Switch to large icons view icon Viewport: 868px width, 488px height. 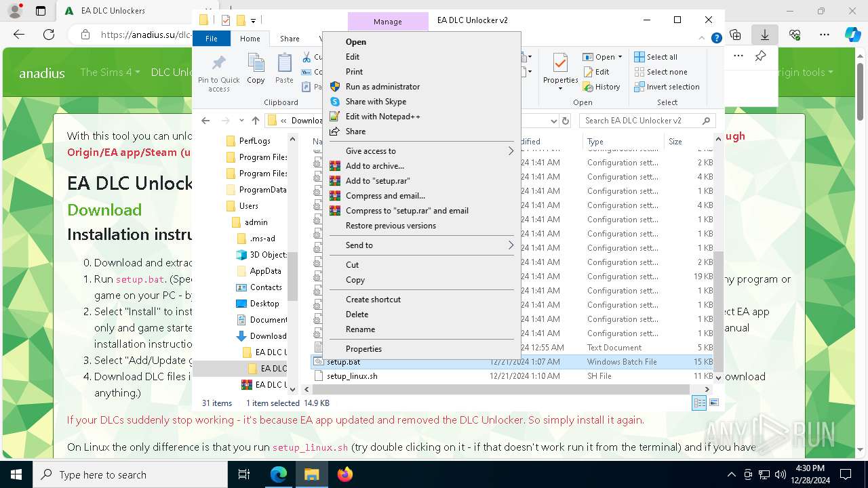[x=713, y=403]
